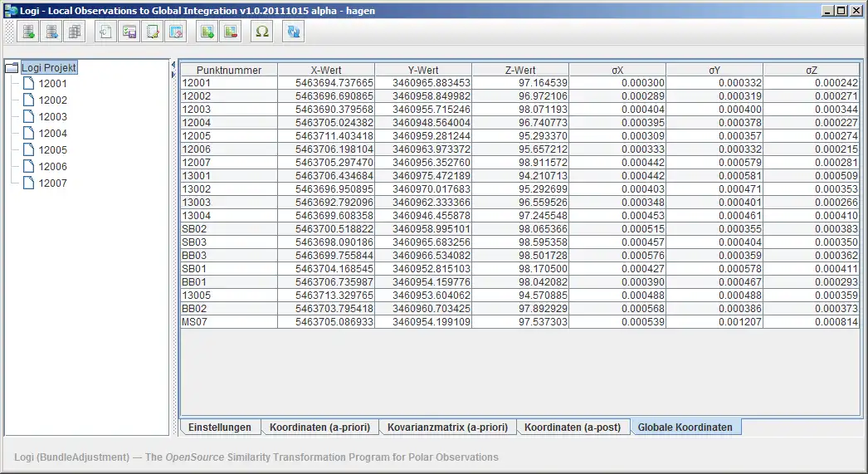Click the add grid (green plus) toolbar icon

tap(207, 32)
